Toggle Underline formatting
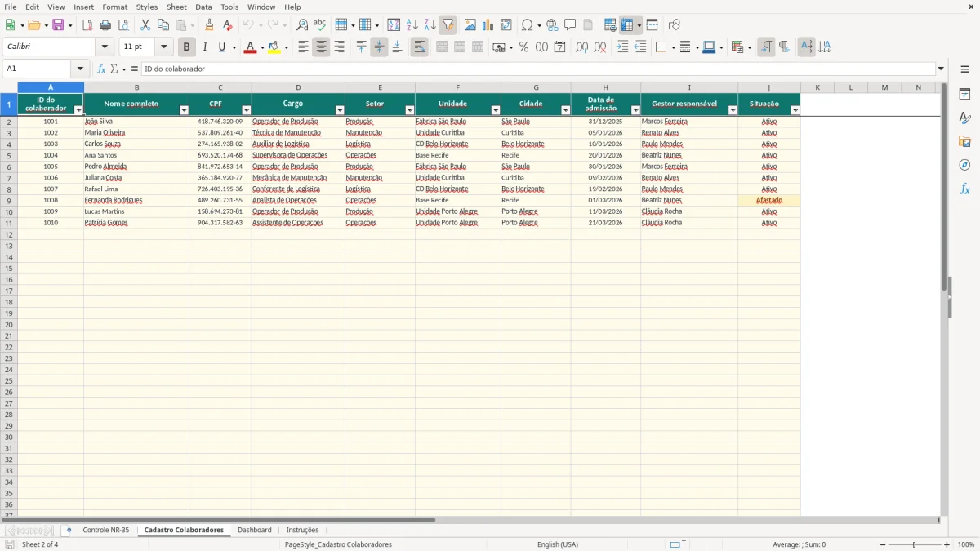Image resolution: width=980 pixels, height=551 pixels. (221, 47)
